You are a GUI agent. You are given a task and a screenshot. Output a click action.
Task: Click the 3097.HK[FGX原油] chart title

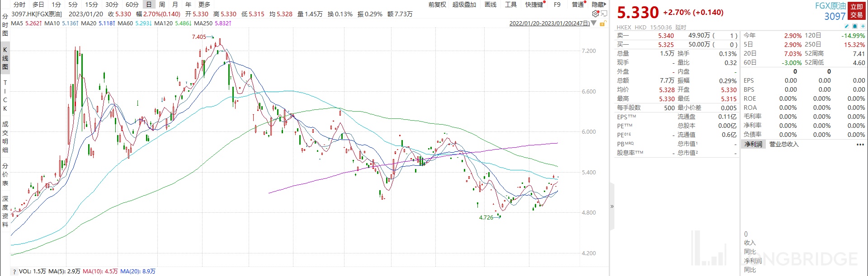click(37, 14)
